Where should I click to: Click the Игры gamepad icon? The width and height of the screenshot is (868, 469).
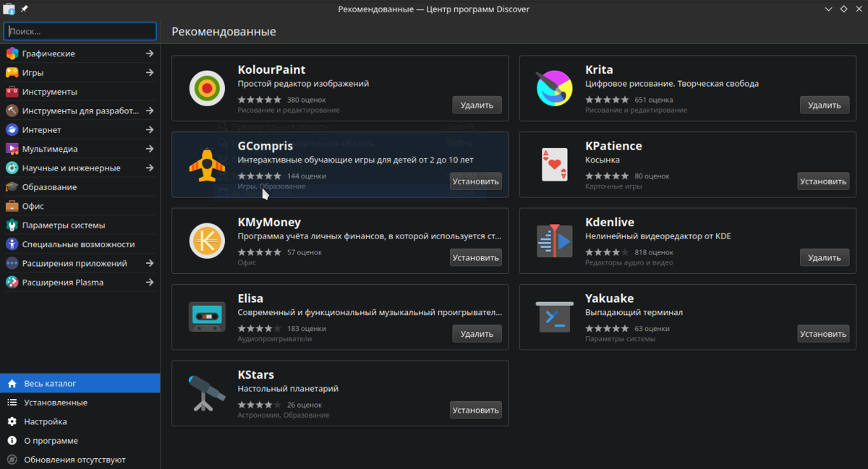point(12,72)
